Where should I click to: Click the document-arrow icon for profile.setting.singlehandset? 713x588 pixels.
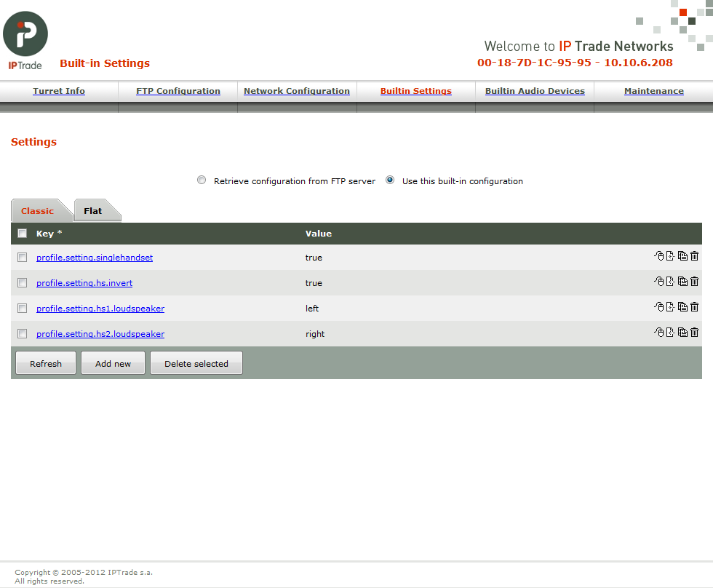pos(670,256)
